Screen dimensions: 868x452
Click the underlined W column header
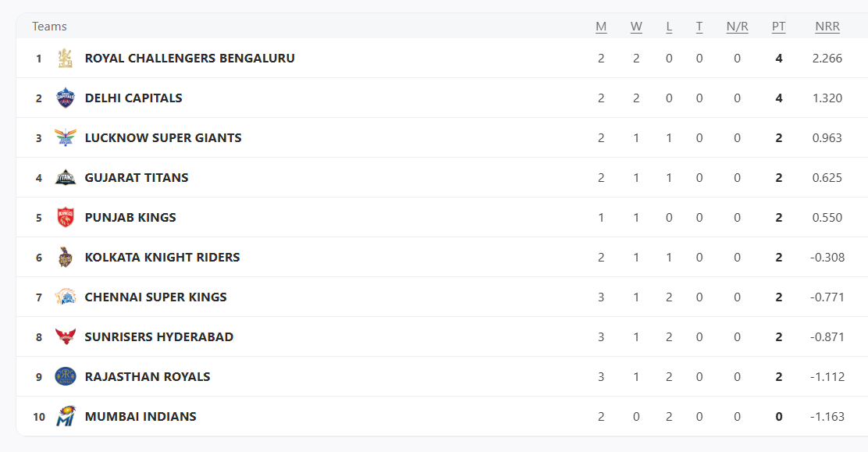[x=636, y=27]
